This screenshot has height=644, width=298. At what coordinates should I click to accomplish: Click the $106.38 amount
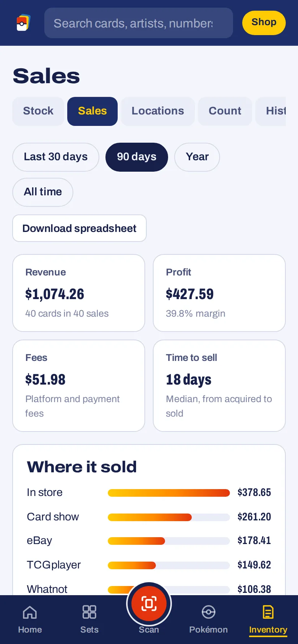tap(254, 589)
